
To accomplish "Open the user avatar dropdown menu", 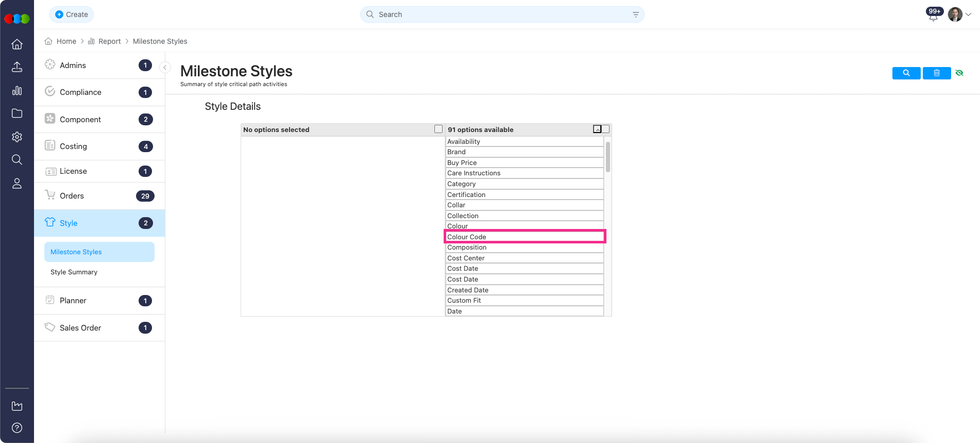I will click(x=959, y=14).
